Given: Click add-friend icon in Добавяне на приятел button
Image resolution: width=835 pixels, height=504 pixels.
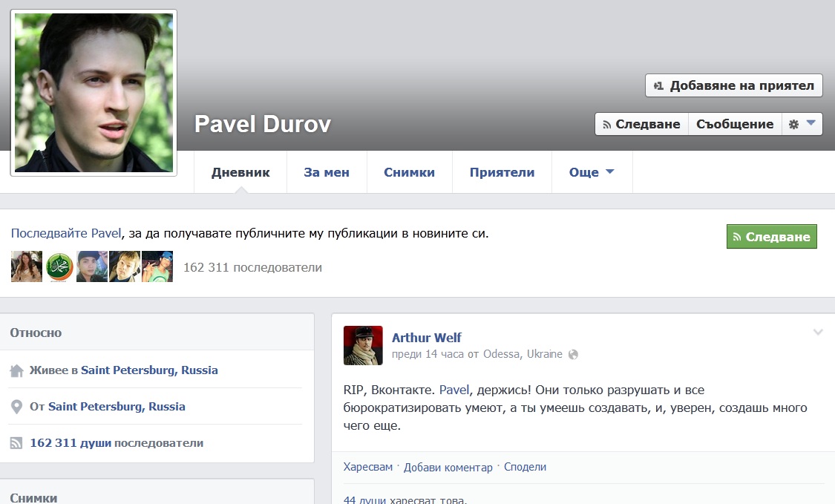Looking at the screenshot, I should (x=659, y=86).
